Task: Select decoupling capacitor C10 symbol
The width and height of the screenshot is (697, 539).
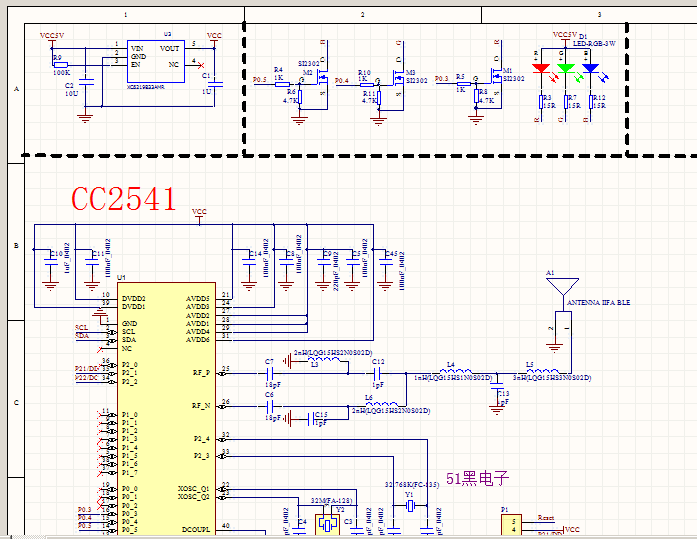Action: click(51, 262)
